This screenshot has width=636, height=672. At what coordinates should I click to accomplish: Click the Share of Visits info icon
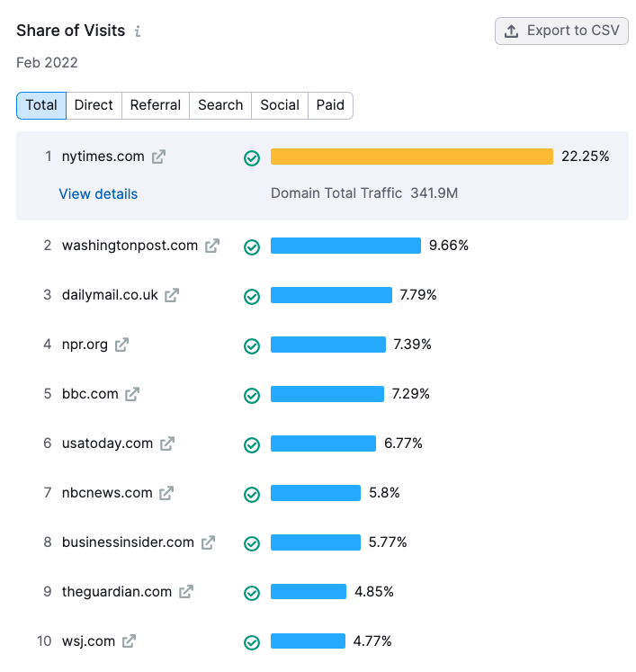click(x=138, y=31)
